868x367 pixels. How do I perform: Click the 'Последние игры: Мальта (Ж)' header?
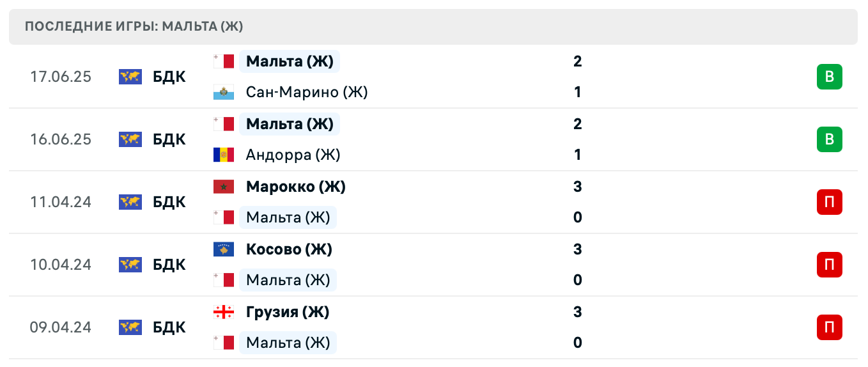(134, 27)
